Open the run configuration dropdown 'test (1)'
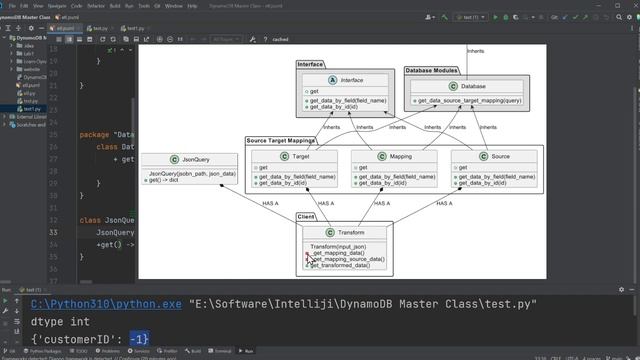 (471, 17)
